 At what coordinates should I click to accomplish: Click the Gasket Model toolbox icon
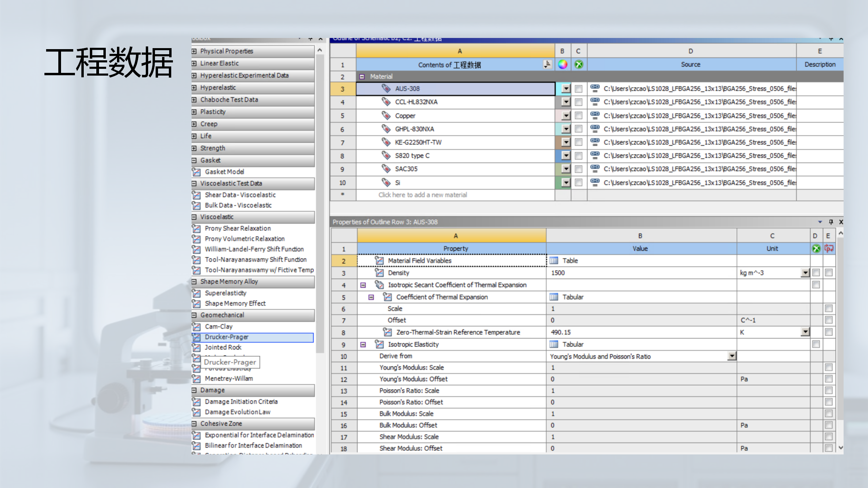(196, 172)
